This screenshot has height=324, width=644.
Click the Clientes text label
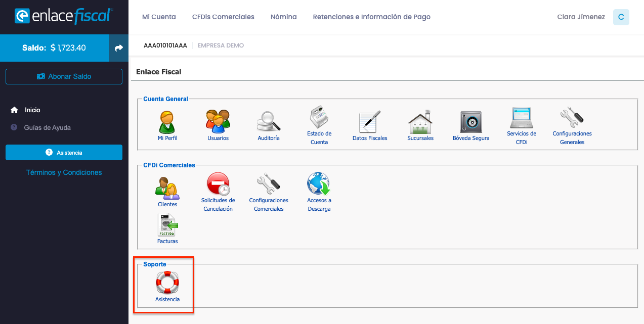tap(167, 204)
